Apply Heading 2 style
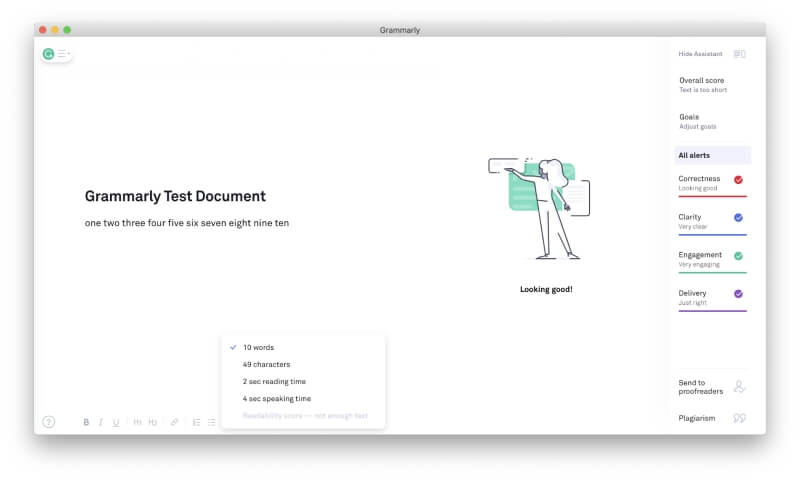Screen dimensions: 800x480 [153, 422]
